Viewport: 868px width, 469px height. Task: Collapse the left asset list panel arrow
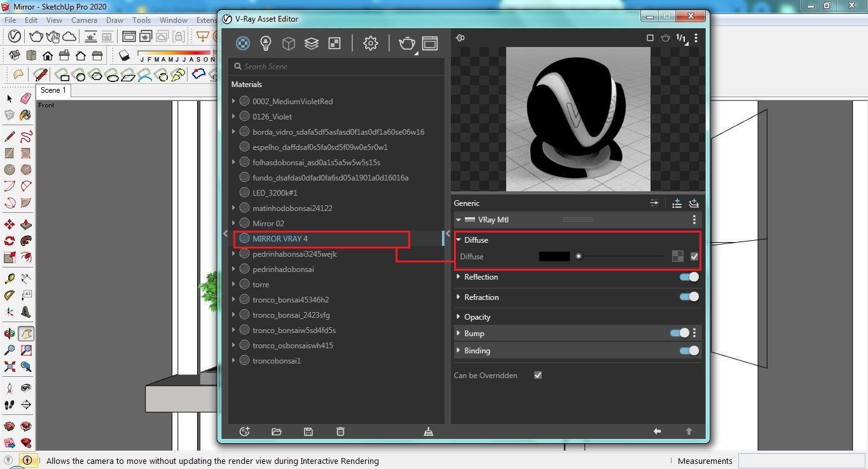coord(225,234)
